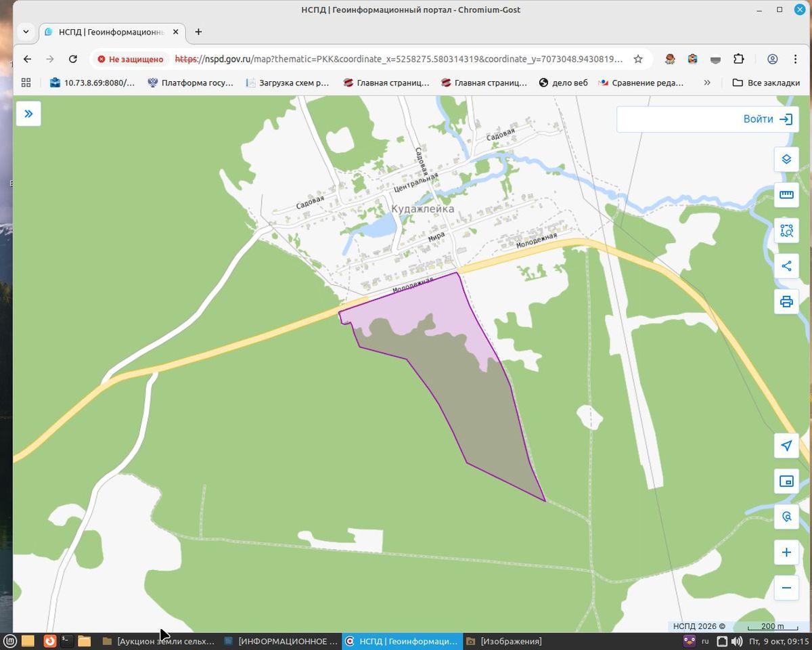Viewport: 812px width, 650px height.
Task: Print the map
Action: click(x=786, y=301)
